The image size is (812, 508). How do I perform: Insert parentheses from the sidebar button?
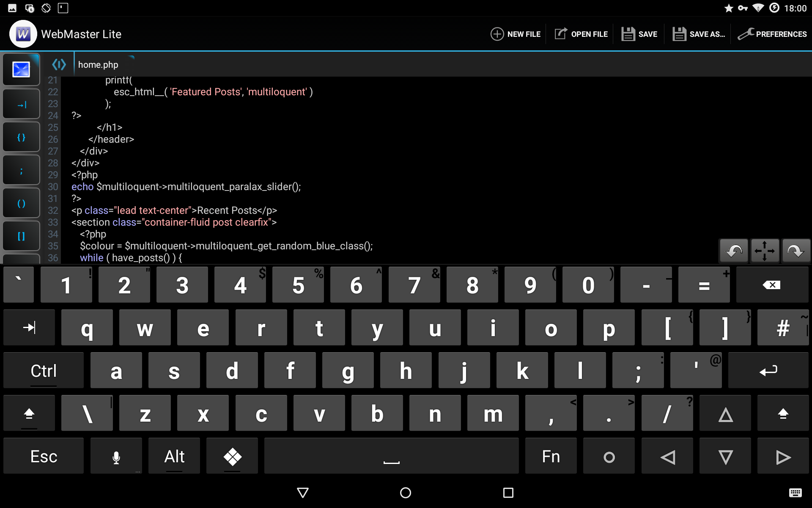pos(21,204)
